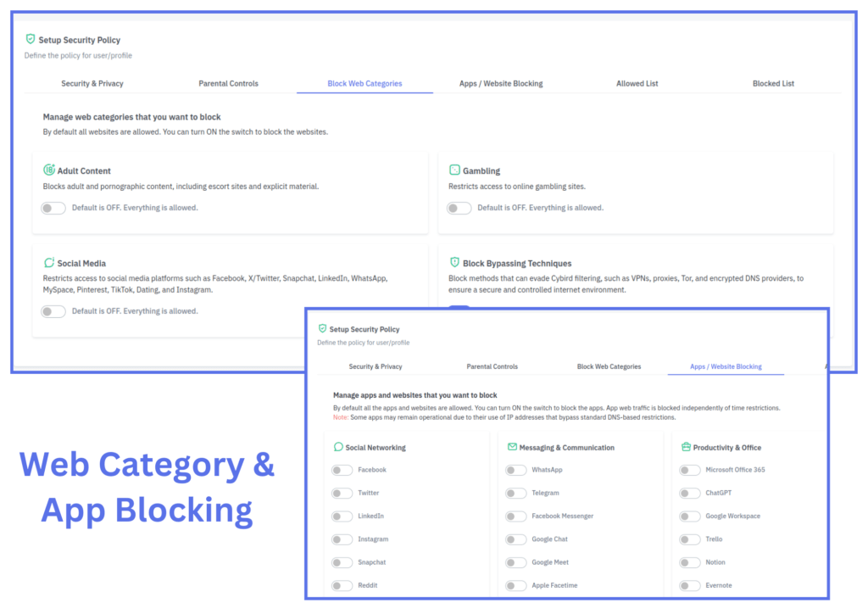868x614 pixels.
Task: Enable the ChatGPT block toggle
Action: click(690, 493)
